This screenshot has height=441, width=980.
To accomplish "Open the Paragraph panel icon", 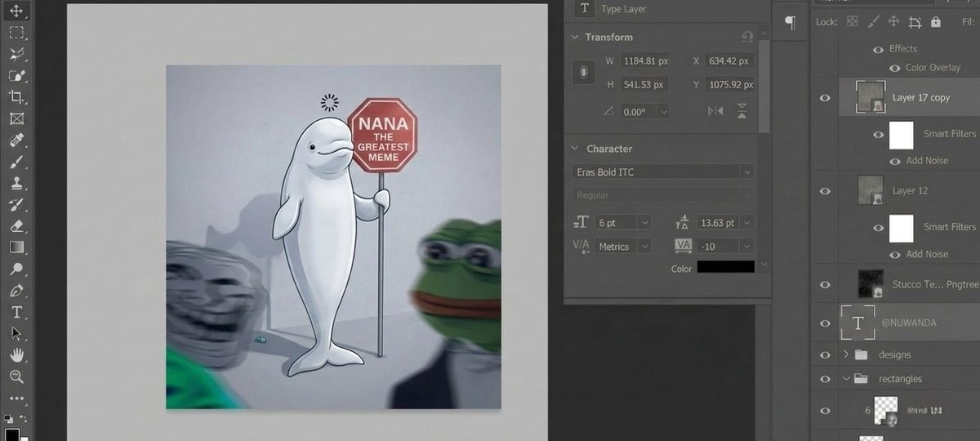I will [790, 23].
